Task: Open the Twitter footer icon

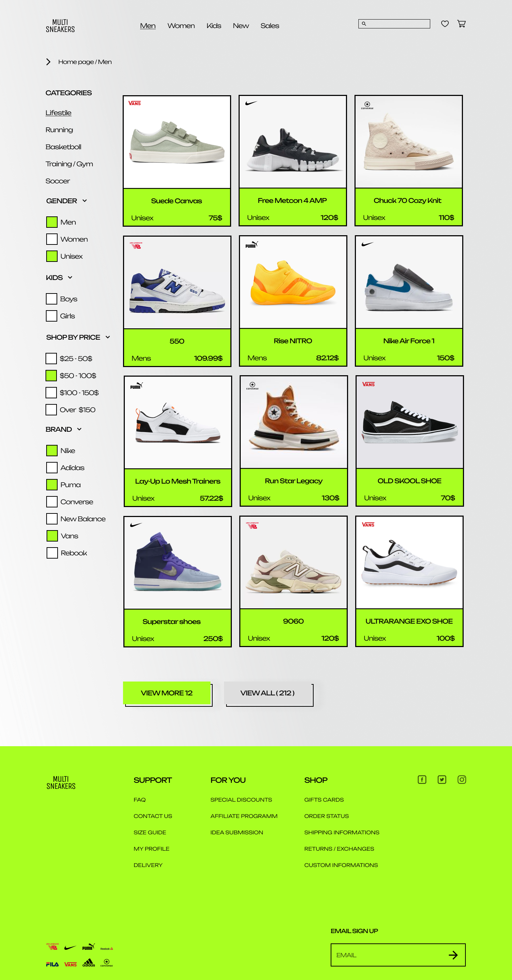Action: point(442,780)
